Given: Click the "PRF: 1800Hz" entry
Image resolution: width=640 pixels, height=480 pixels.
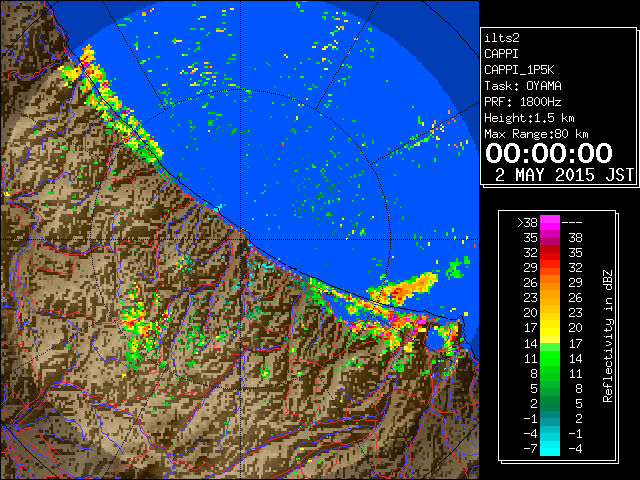Looking at the screenshot, I should (x=523, y=102).
